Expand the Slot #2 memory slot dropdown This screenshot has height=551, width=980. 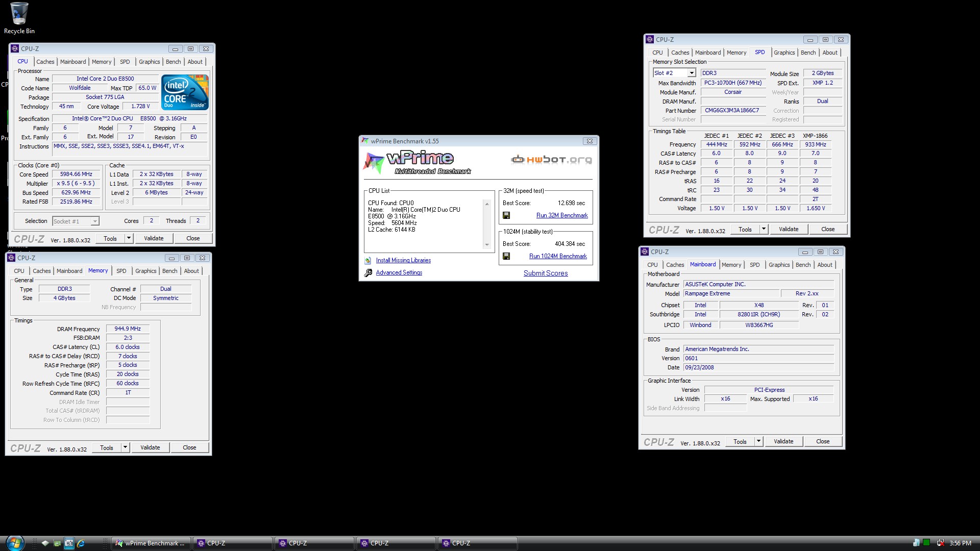pyautogui.click(x=692, y=73)
